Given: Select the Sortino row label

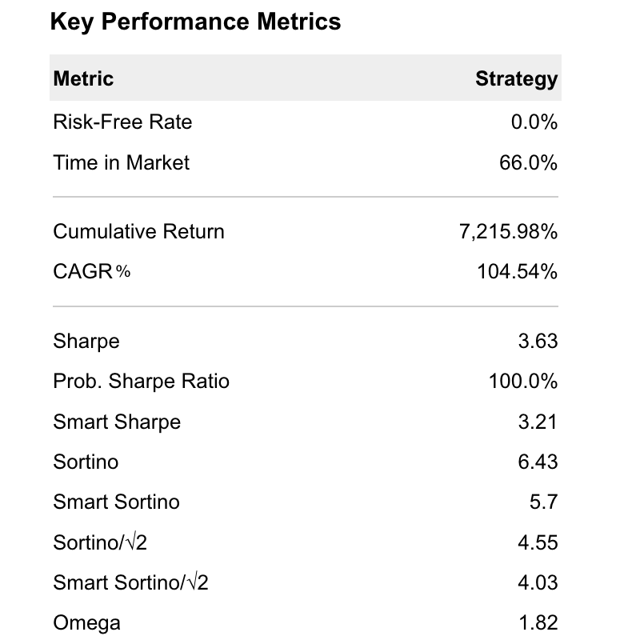Looking at the screenshot, I should tap(86, 462).
